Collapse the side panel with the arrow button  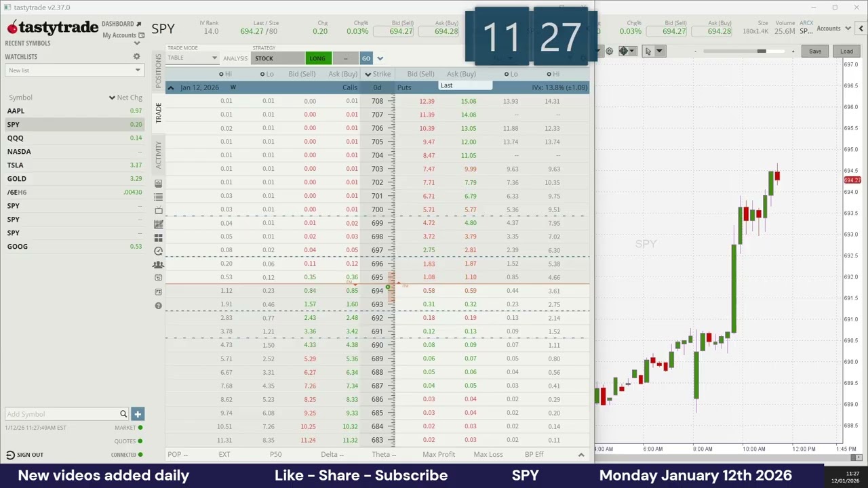coord(861,28)
